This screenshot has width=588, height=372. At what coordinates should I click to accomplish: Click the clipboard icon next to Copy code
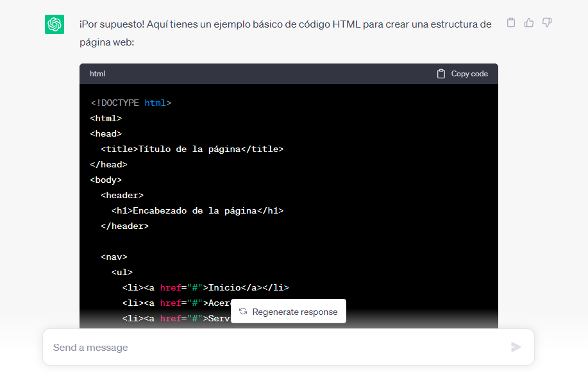[x=440, y=73]
